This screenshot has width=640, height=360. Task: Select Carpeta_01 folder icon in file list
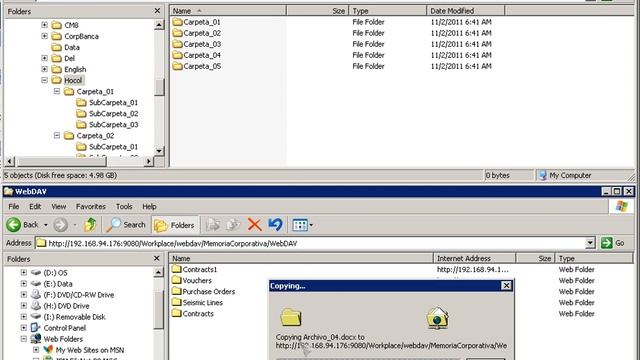(177, 22)
